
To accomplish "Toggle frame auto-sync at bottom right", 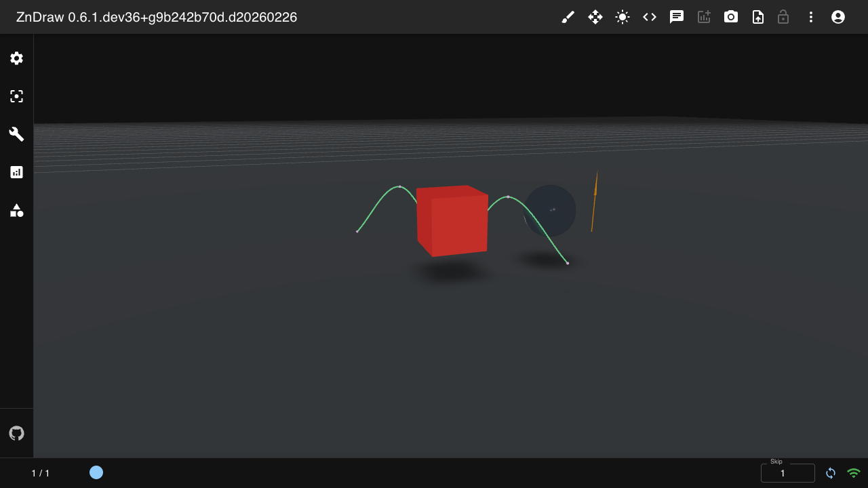I will 831,473.
